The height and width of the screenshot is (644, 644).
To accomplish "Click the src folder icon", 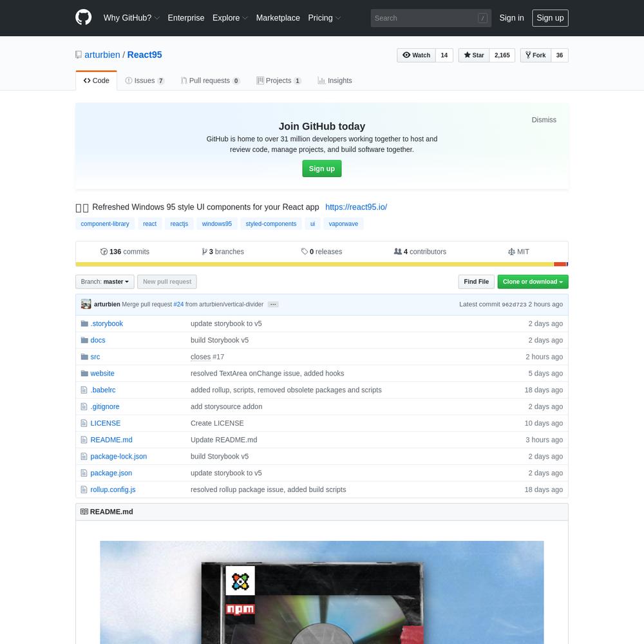I will 84,357.
